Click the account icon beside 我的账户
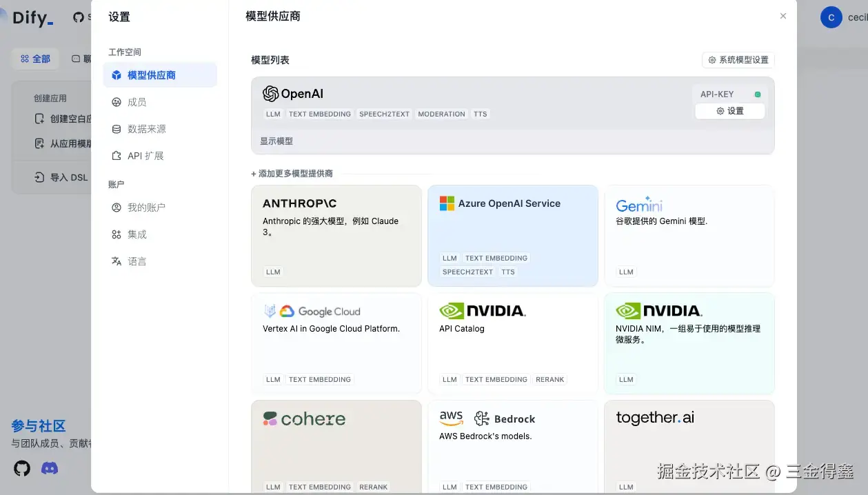The image size is (868, 495). click(116, 208)
